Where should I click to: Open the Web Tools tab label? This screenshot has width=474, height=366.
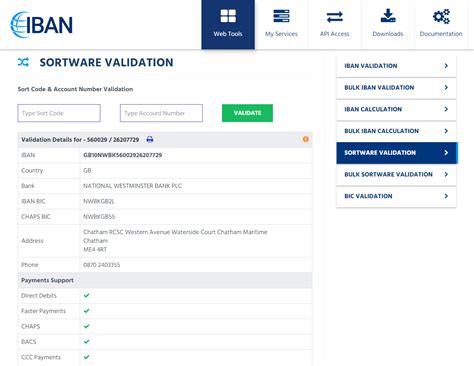[x=228, y=34]
